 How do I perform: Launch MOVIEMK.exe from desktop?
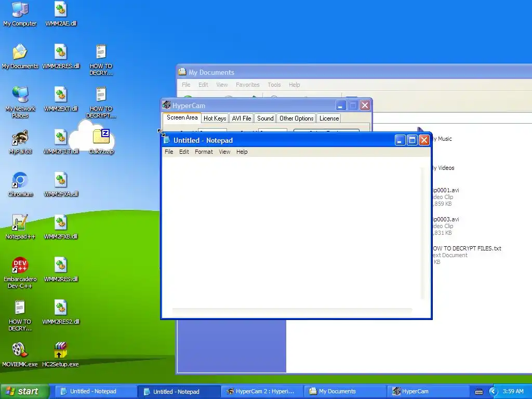click(x=20, y=355)
